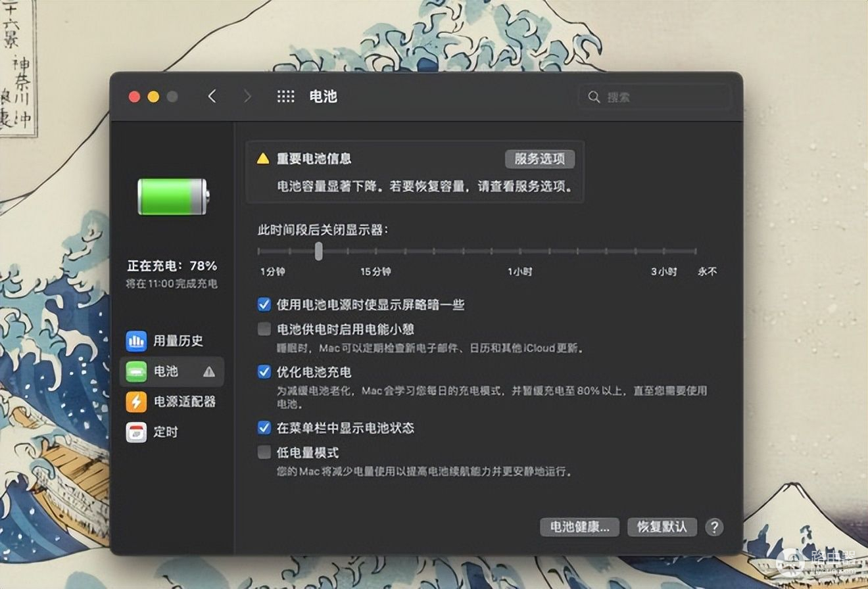Click 恢复默认 button
Screen dimensions: 868x589
662,527
